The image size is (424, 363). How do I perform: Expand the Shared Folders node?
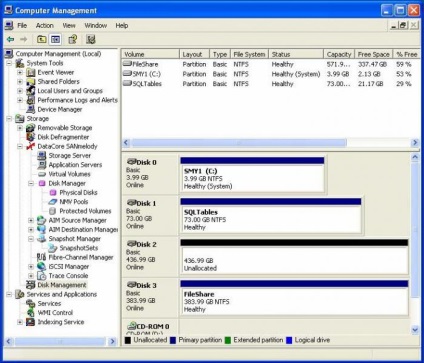(20, 82)
